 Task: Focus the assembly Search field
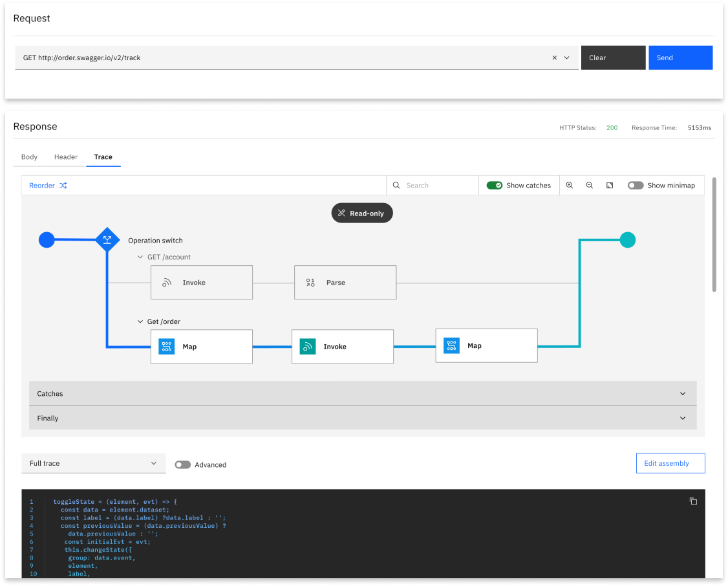click(433, 185)
